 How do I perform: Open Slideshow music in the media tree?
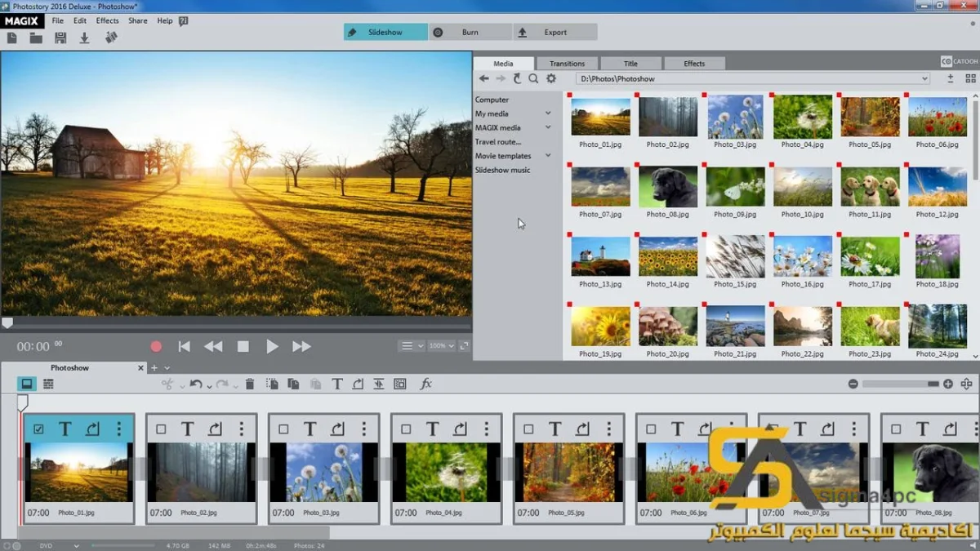tap(503, 170)
